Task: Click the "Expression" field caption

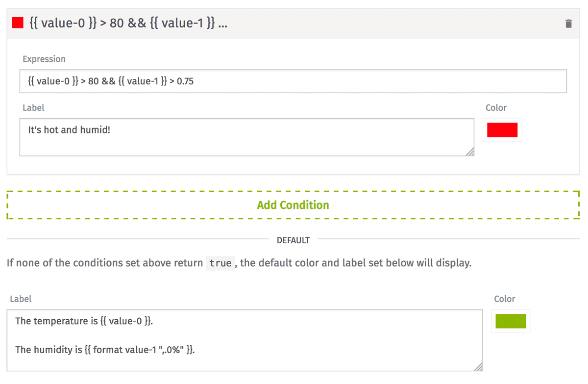Action: (44, 59)
